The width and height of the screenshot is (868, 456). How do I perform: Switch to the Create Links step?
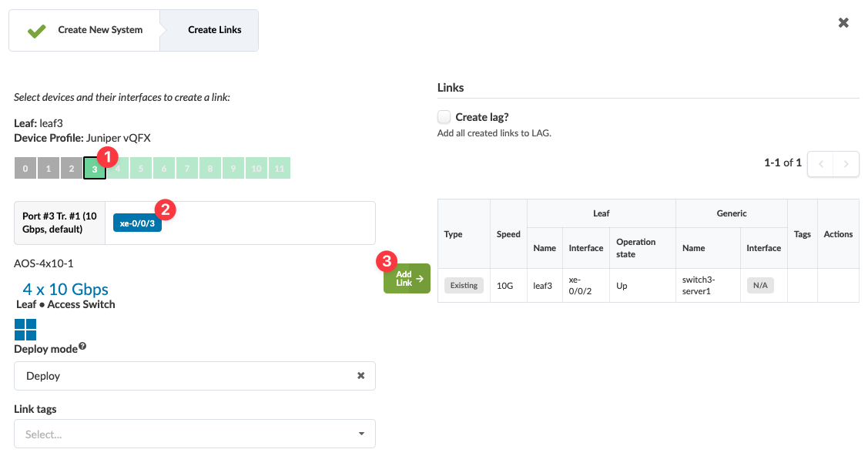(214, 30)
